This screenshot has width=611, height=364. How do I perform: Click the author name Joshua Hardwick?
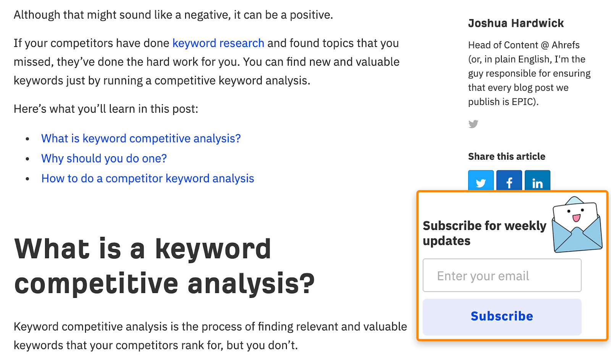[x=516, y=23]
